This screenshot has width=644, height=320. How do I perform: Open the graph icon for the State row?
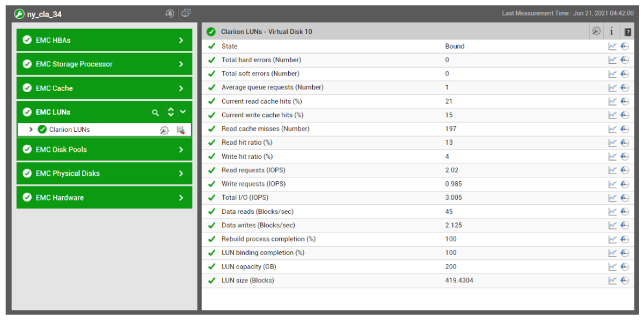(x=612, y=46)
